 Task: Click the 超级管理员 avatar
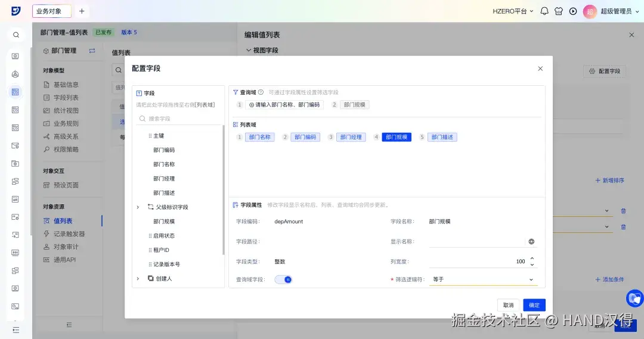click(x=590, y=11)
